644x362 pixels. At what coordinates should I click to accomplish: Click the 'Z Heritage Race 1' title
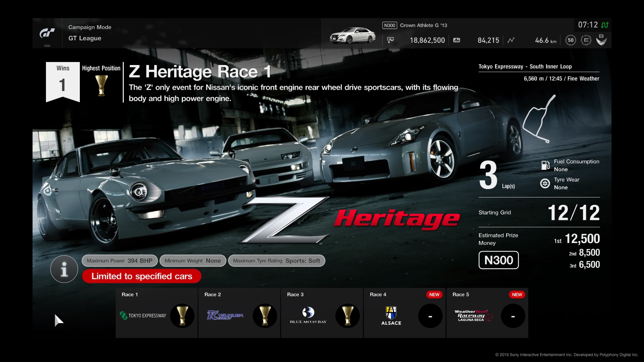200,72
